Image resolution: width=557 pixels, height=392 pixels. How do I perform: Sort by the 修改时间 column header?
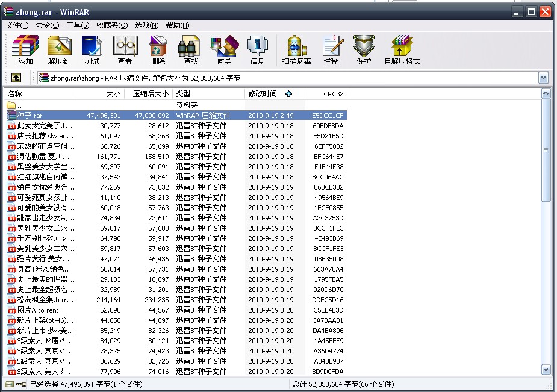(x=275, y=94)
